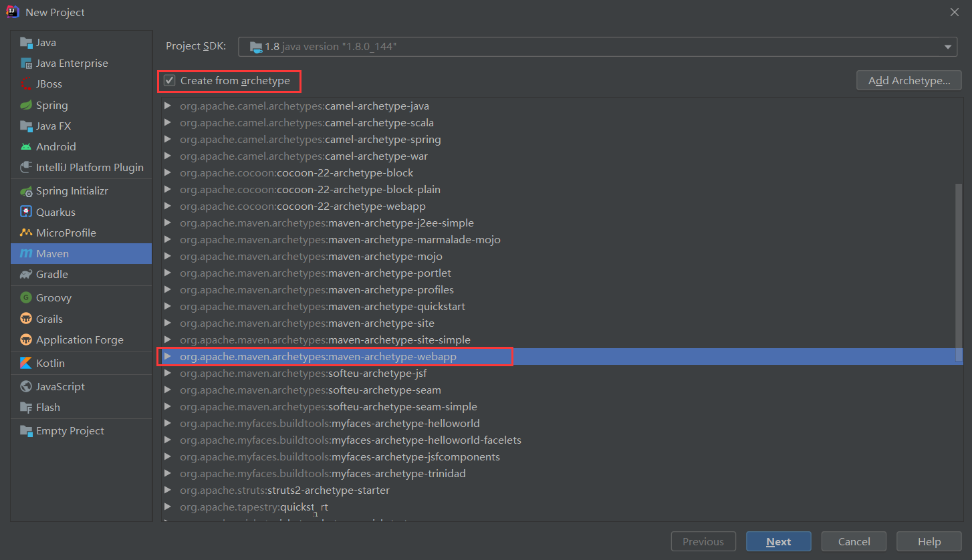Image resolution: width=972 pixels, height=560 pixels.
Task: Click the Quarkus icon
Action: tap(26, 212)
